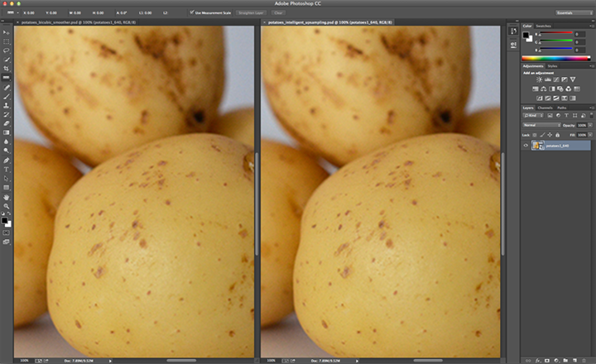Screen dimensions: 596x364
Task: Add a Vibrance adjustment
Action: click(573, 79)
